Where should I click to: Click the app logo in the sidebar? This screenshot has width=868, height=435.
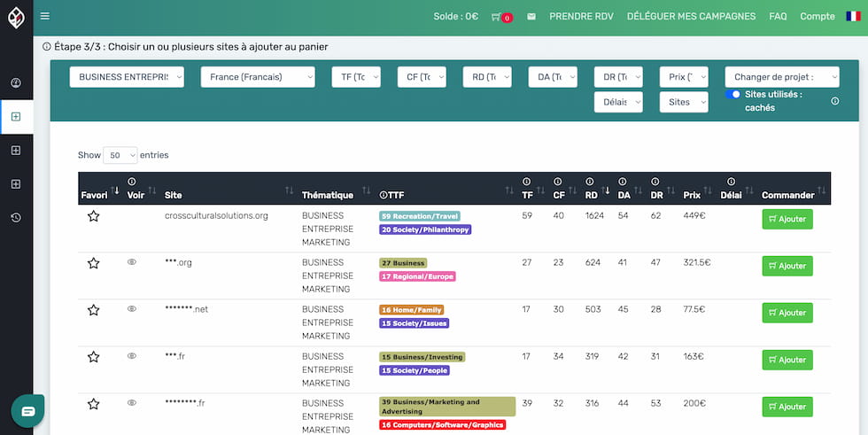tap(16, 18)
